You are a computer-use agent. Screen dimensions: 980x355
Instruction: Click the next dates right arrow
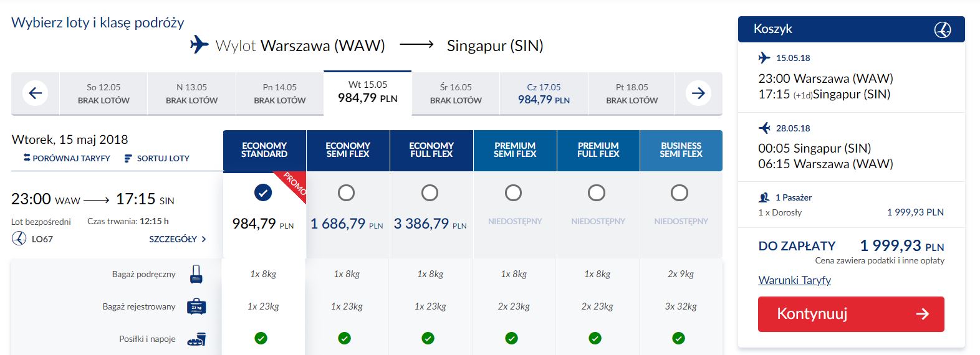coord(698,93)
